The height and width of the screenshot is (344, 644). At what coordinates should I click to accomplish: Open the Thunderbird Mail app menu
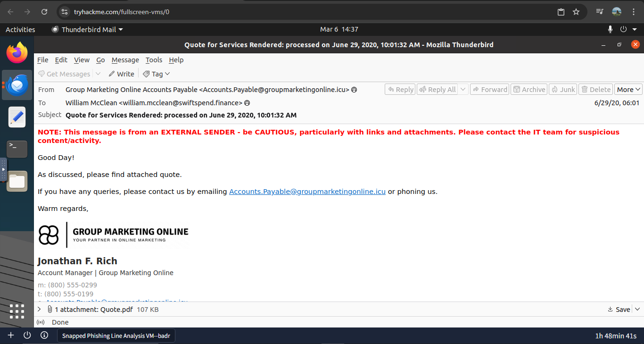tap(88, 29)
